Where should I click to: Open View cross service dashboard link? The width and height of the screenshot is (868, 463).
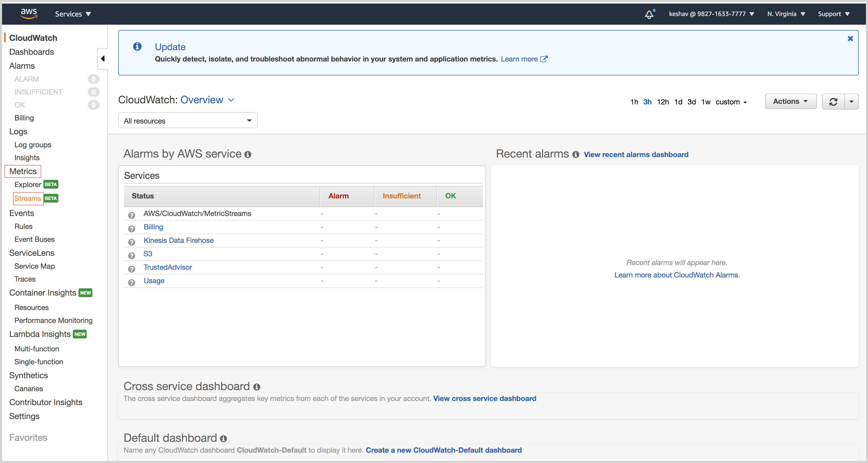pyautogui.click(x=485, y=399)
